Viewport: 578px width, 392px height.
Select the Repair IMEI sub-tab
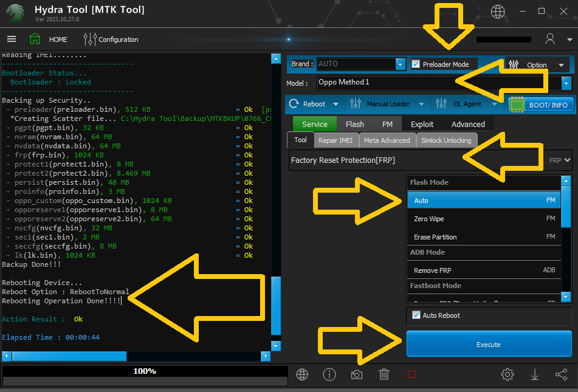pos(335,140)
